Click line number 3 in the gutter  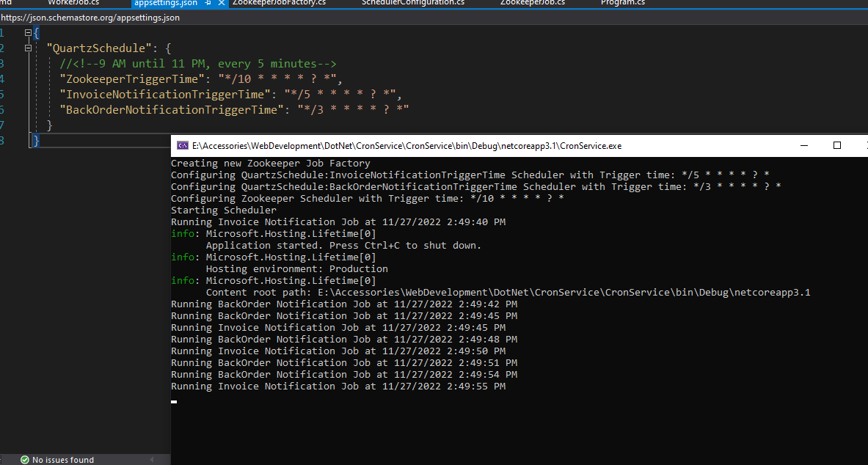(x=6, y=63)
